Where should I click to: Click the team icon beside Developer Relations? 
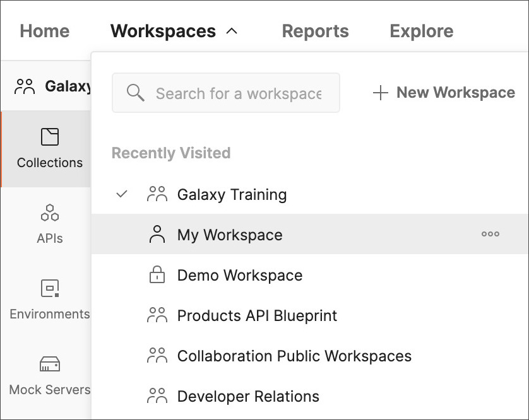(157, 396)
